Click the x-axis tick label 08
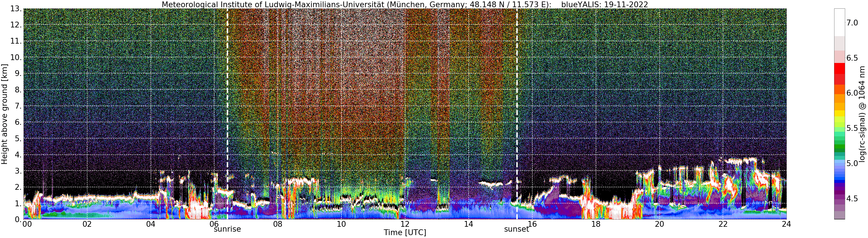868x238 pixels. click(278, 224)
